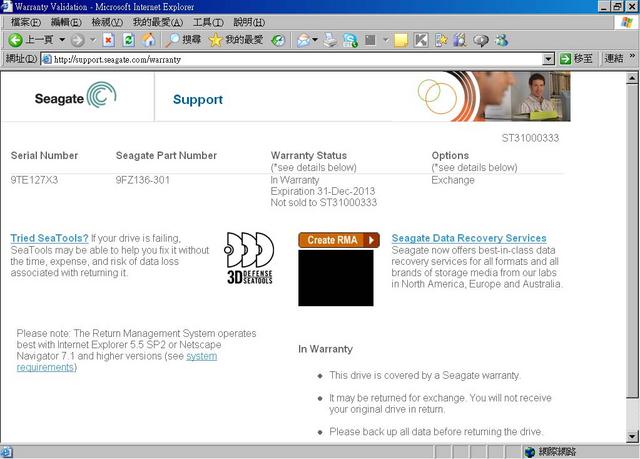Click the Not sold to ST31000333 text
The width and height of the screenshot is (640, 459).
pyautogui.click(x=324, y=202)
